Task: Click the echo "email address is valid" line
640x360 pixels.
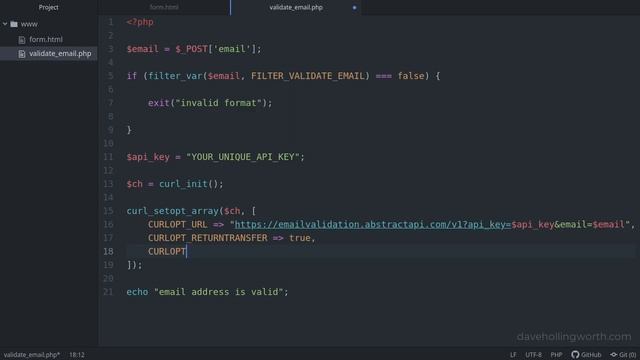Action: tap(207, 292)
